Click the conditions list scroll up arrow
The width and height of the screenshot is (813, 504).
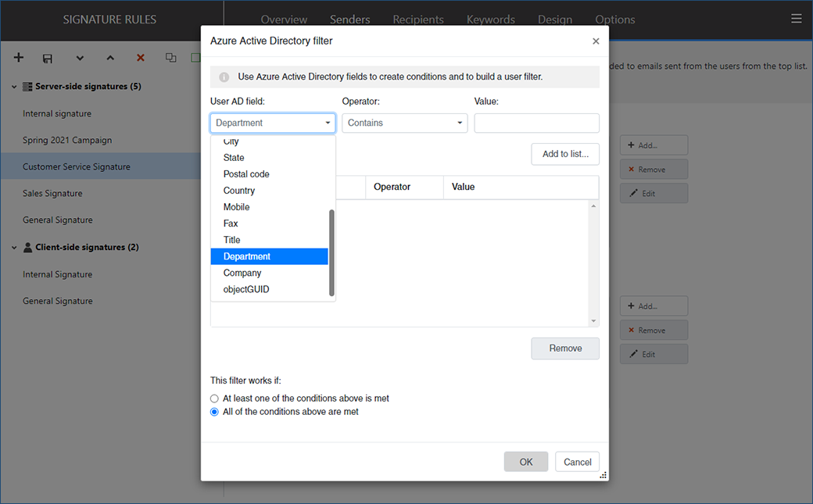[x=593, y=206]
